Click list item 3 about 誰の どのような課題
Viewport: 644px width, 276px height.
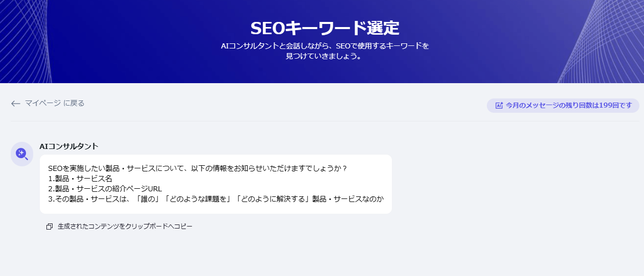215,199
